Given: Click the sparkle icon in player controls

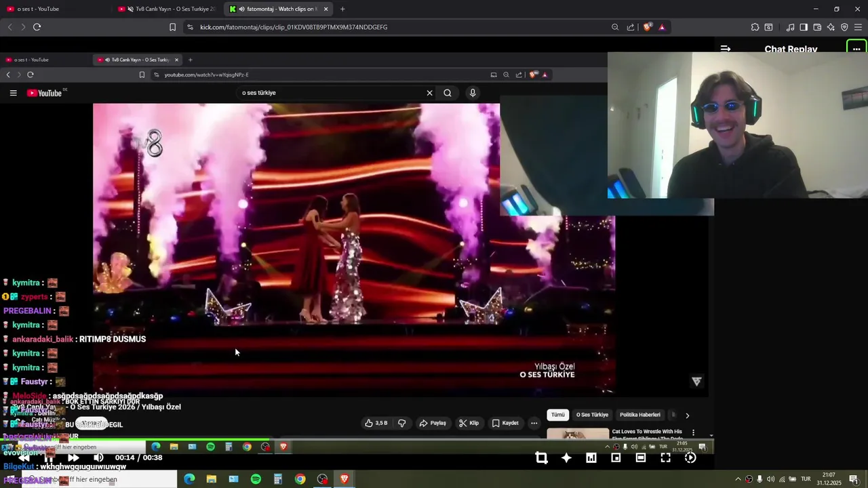Looking at the screenshot, I should 566,458.
